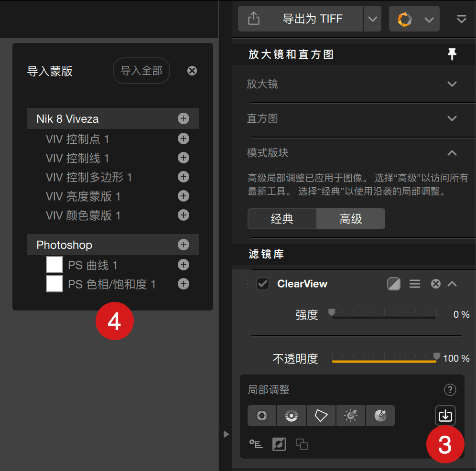The width and height of the screenshot is (476, 471).
Task: Open 局部调整 help question mark
Action: 450,390
